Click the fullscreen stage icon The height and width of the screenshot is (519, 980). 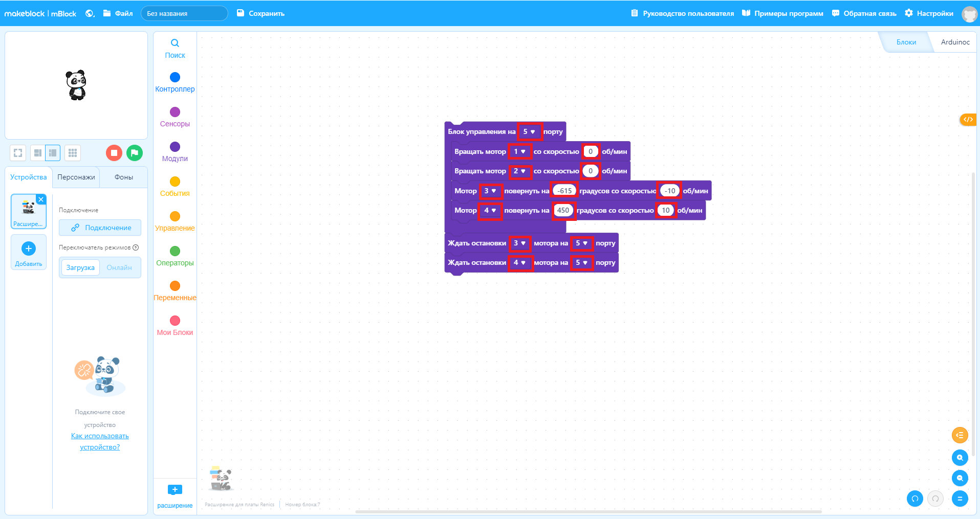tap(18, 153)
